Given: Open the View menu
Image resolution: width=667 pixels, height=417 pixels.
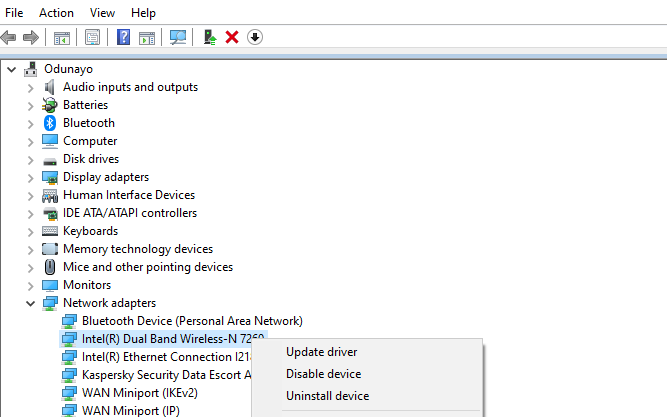Looking at the screenshot, I should [x=102, y=13].
